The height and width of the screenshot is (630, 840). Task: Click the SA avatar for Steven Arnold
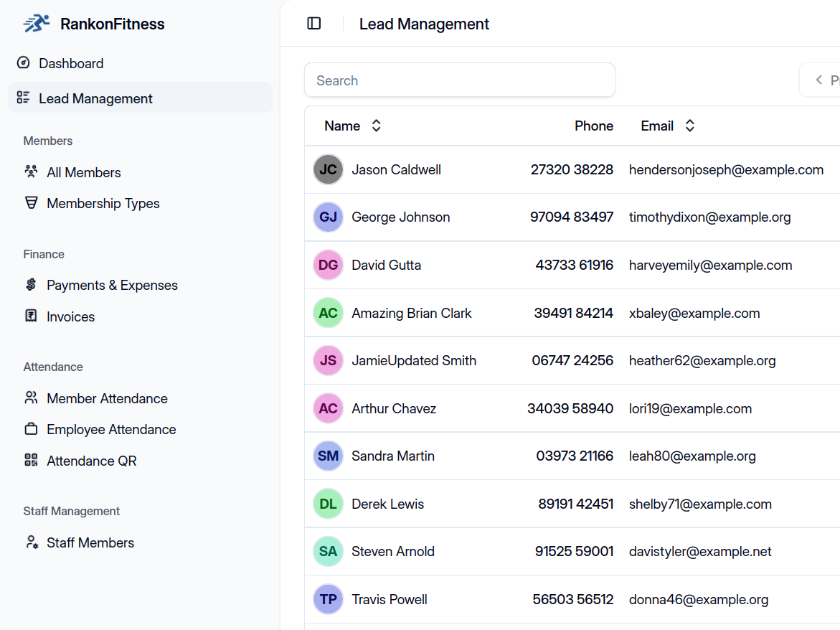point(328,551)
